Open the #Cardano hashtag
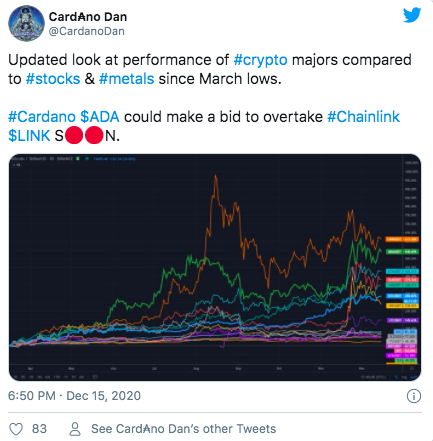433x441 pixels. click(x=42, y=117)
